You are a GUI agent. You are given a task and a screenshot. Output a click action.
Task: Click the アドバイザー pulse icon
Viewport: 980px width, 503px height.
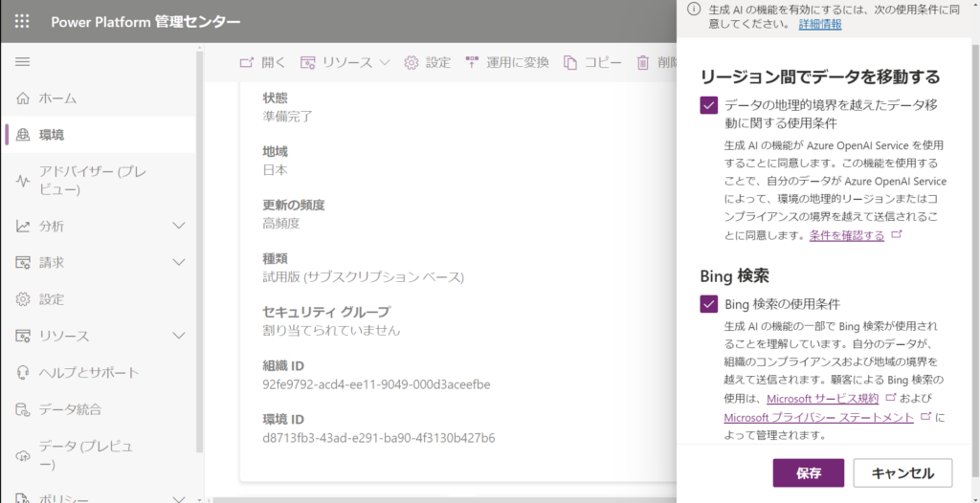coord(23,181)
